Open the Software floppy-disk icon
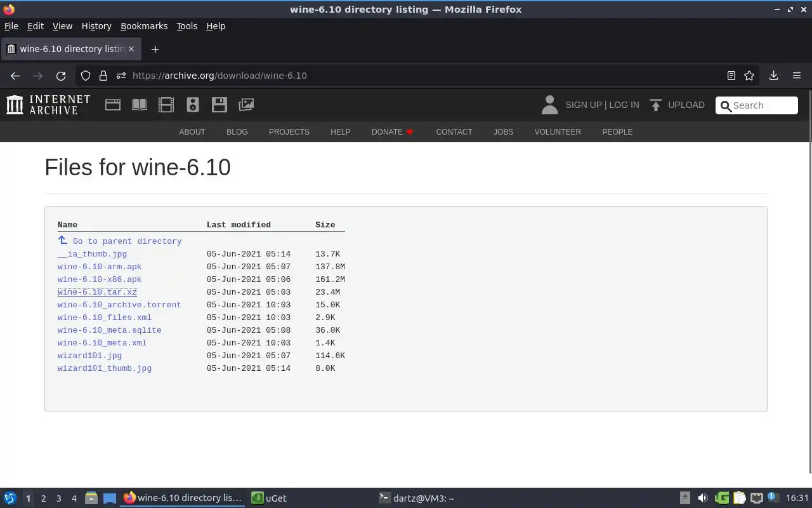Image resolution: width=812 pixels, height=508 pixels. click(x=219, y=105)
